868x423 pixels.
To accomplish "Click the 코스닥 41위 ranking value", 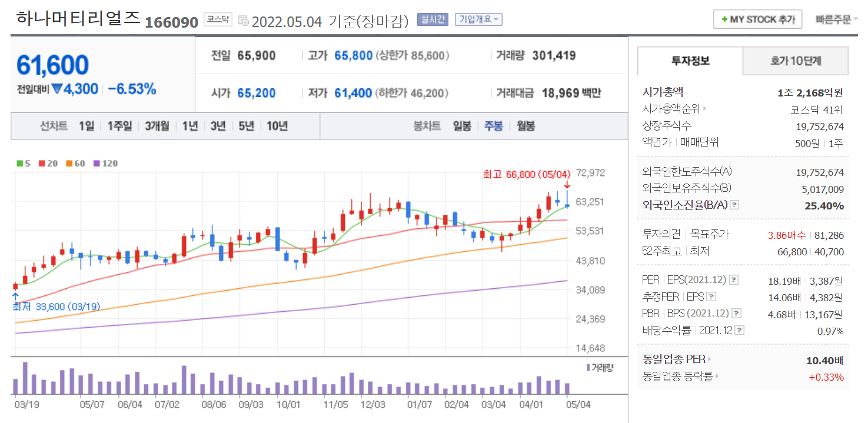I will click(817, 109).
